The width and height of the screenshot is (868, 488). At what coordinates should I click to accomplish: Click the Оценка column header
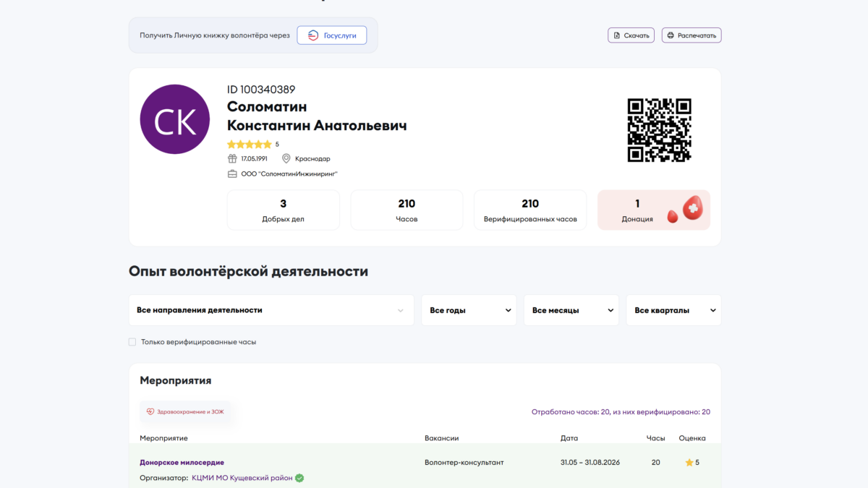click(692, 438)
